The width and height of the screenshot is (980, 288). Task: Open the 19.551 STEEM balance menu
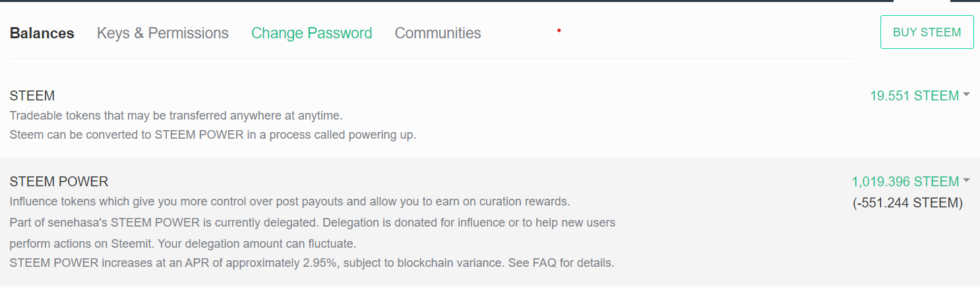914,96
